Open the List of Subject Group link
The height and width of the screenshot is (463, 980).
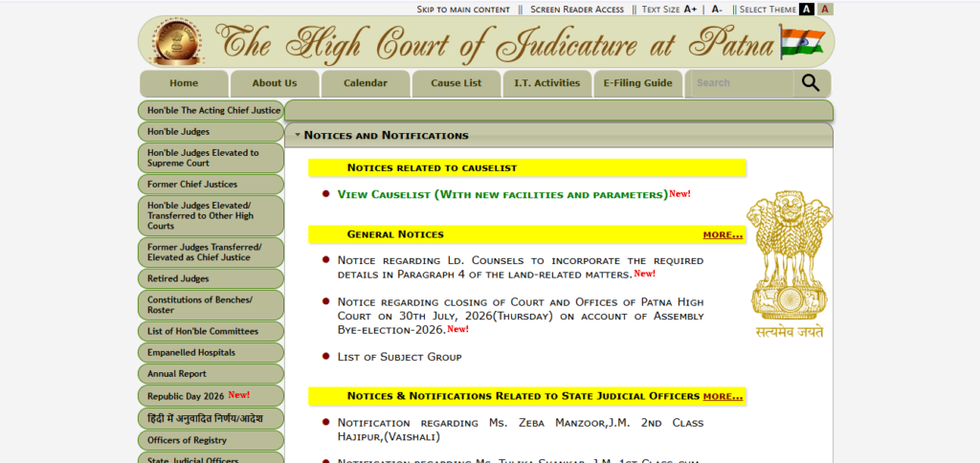pos(399,358)
